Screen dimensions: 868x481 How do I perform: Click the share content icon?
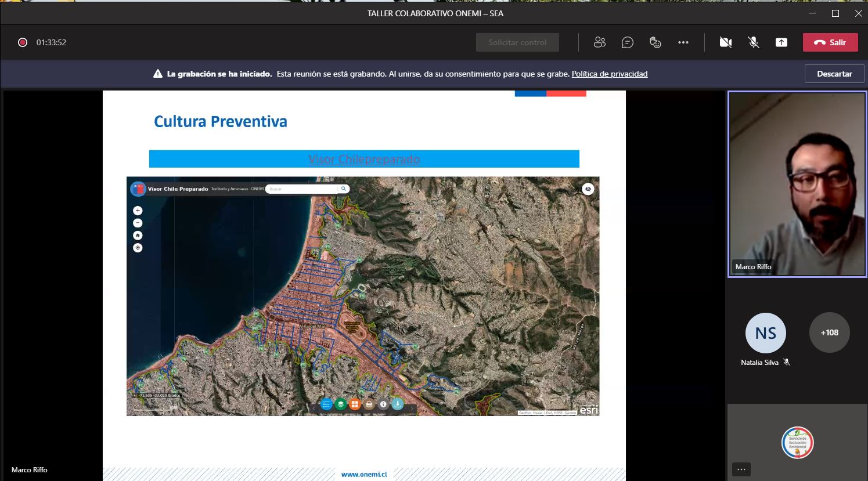(x=781, y=42)
